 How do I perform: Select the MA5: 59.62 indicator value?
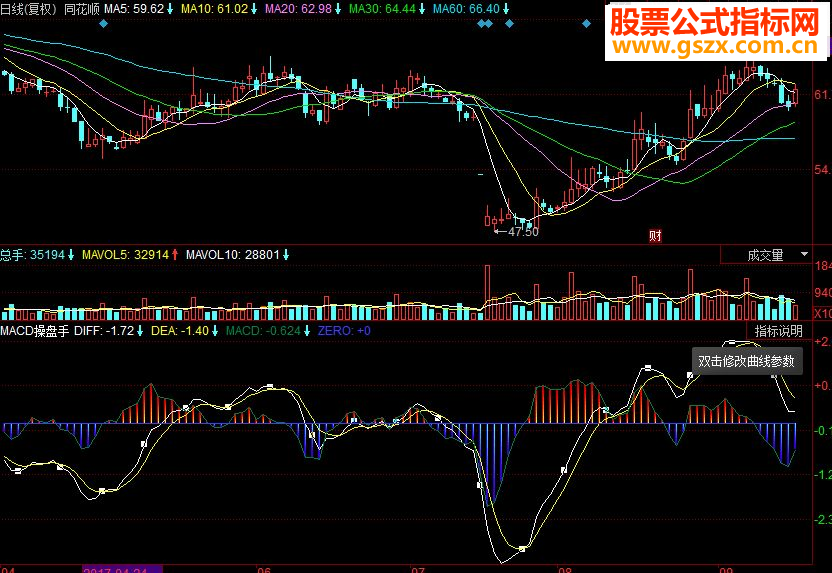(134, 9)
